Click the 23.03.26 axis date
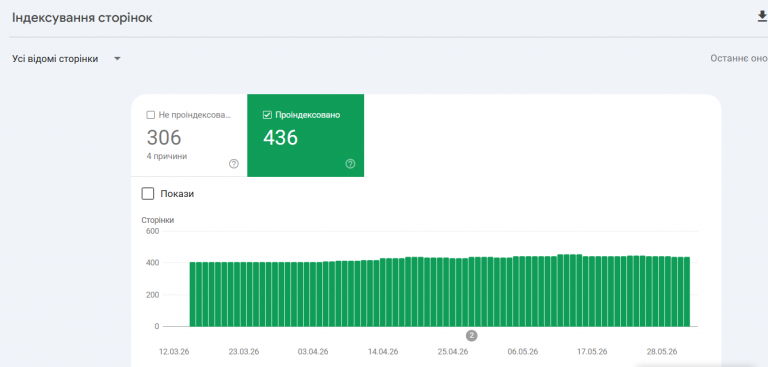 244,352
